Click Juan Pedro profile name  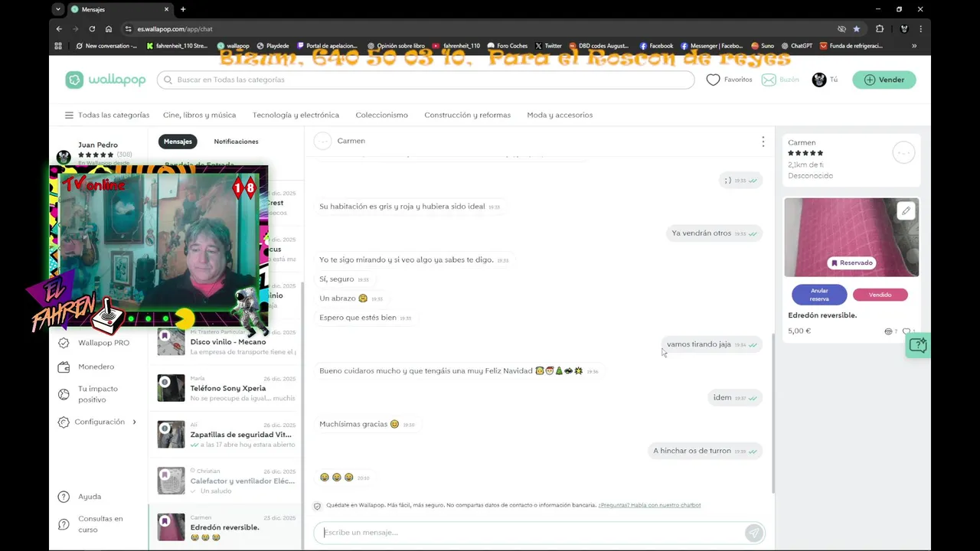98,145
